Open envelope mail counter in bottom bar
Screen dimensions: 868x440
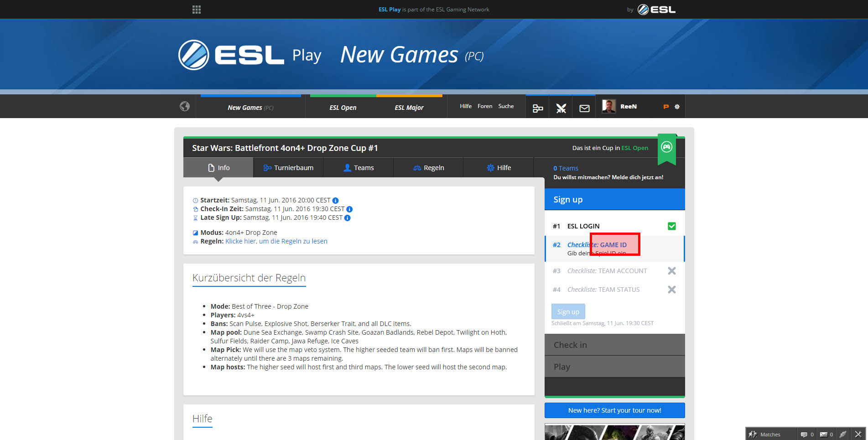coord(826,434)
